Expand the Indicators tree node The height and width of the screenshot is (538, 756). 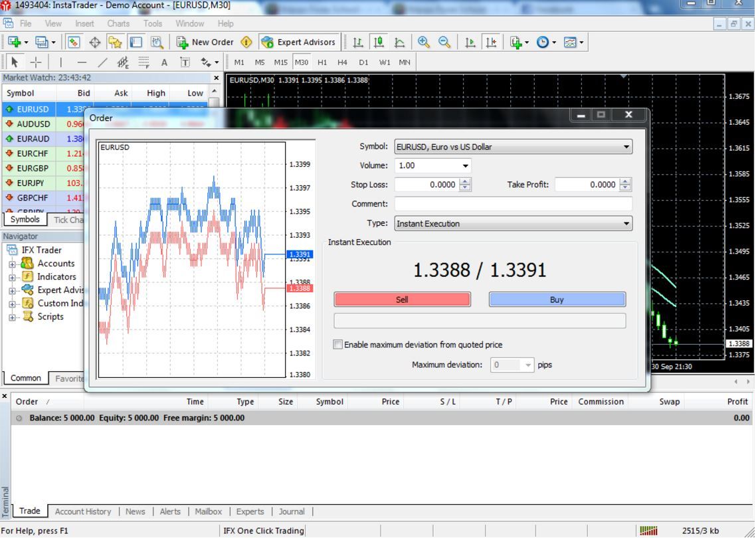pyautogui.click(x=12, y=277)
